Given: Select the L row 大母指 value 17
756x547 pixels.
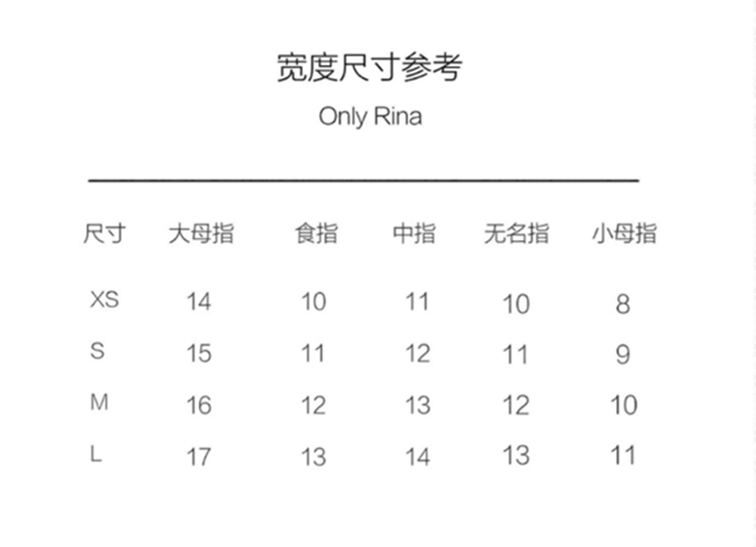Looking at the screenshot, I should coord(199,456).
